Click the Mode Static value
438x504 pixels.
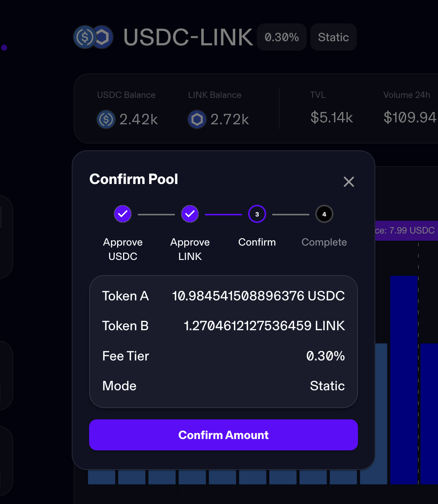tap(327, 386)
